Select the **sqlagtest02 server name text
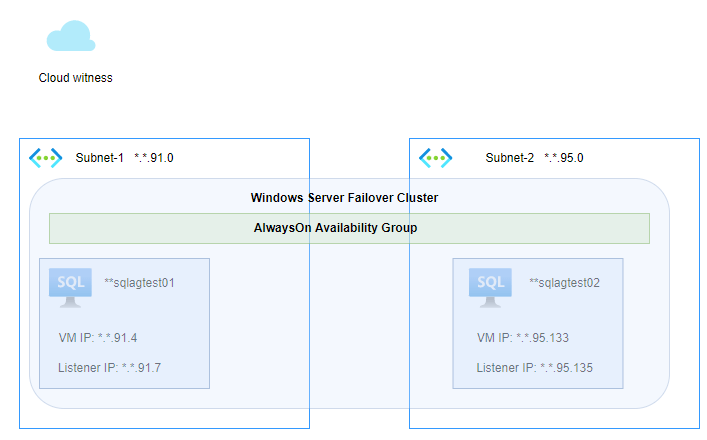Screen dimensions: 707x440 [564, 283]
